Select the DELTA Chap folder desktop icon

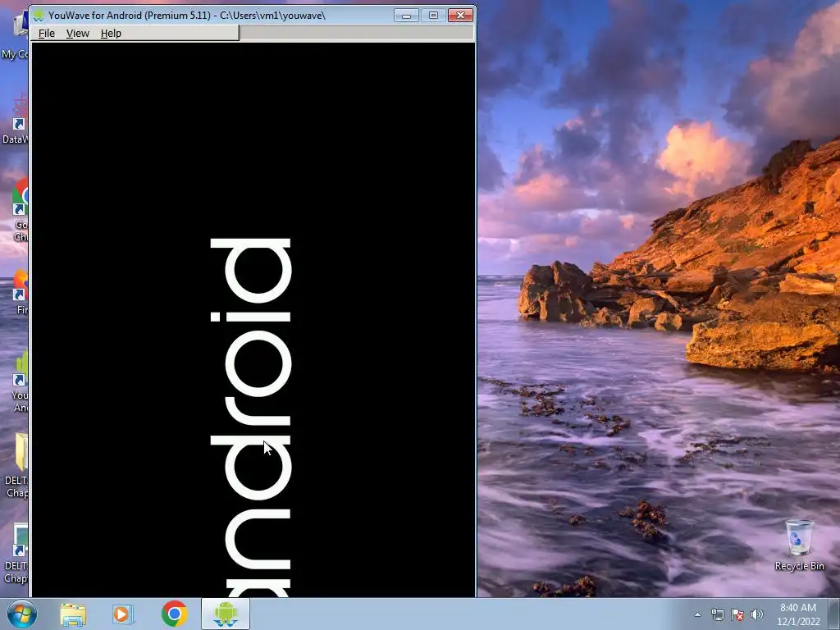point(16,466)
